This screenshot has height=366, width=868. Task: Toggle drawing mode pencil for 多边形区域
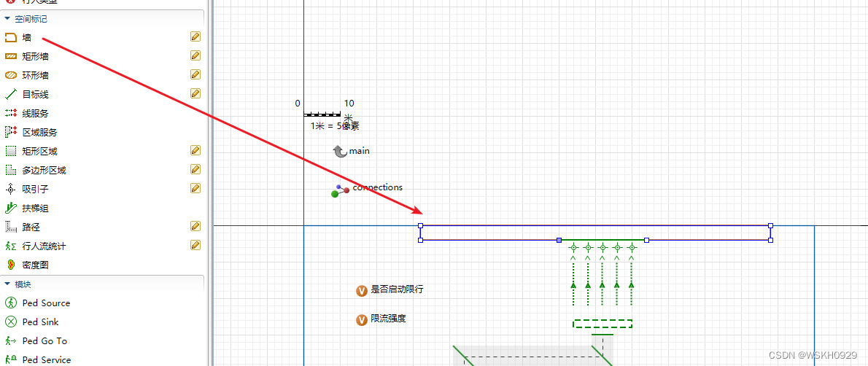coord(195,169)
